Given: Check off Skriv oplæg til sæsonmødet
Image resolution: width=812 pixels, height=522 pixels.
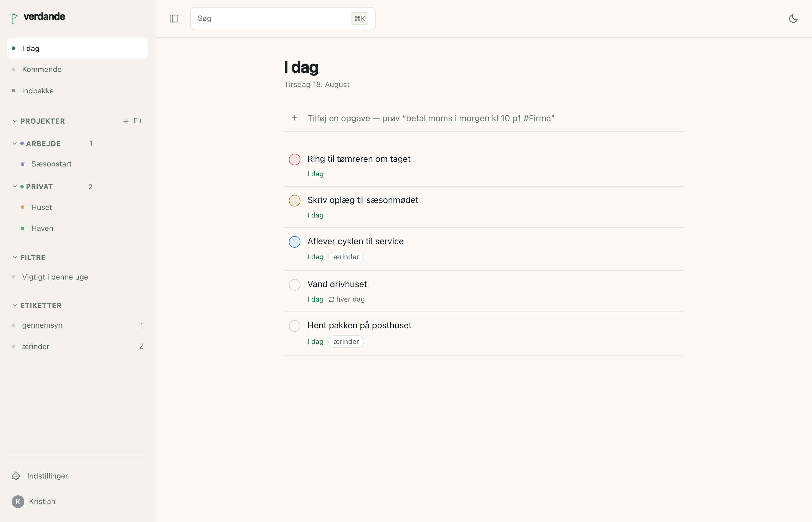Looking at the screenshot, I should [x=295, y=200].
